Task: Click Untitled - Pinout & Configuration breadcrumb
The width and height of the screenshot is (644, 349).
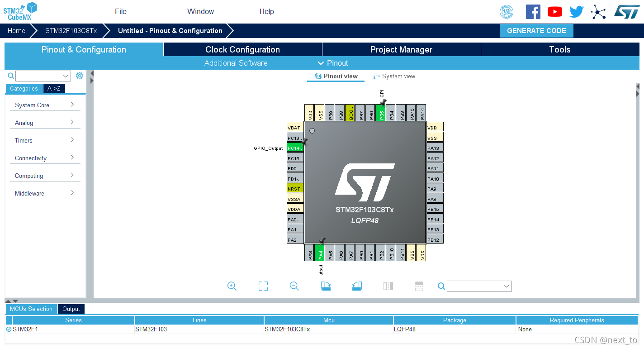Action: pos(170,31)
